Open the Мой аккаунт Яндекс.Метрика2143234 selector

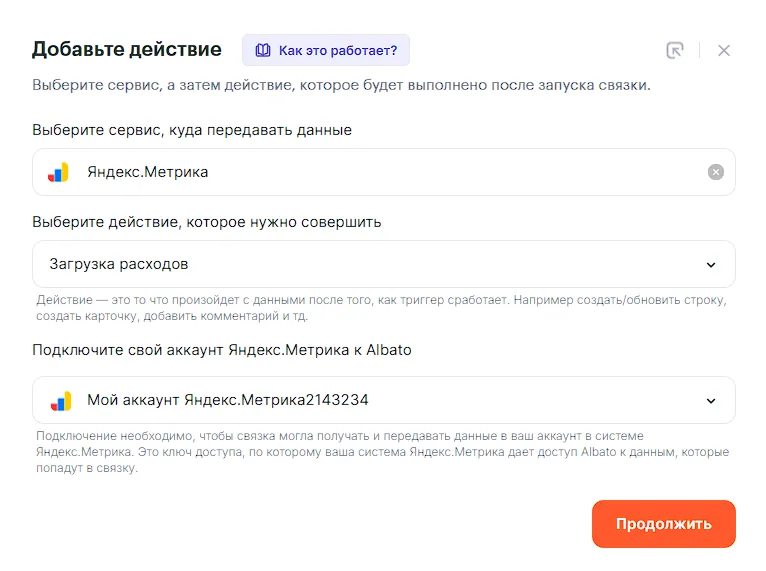[x=380, y=400]
